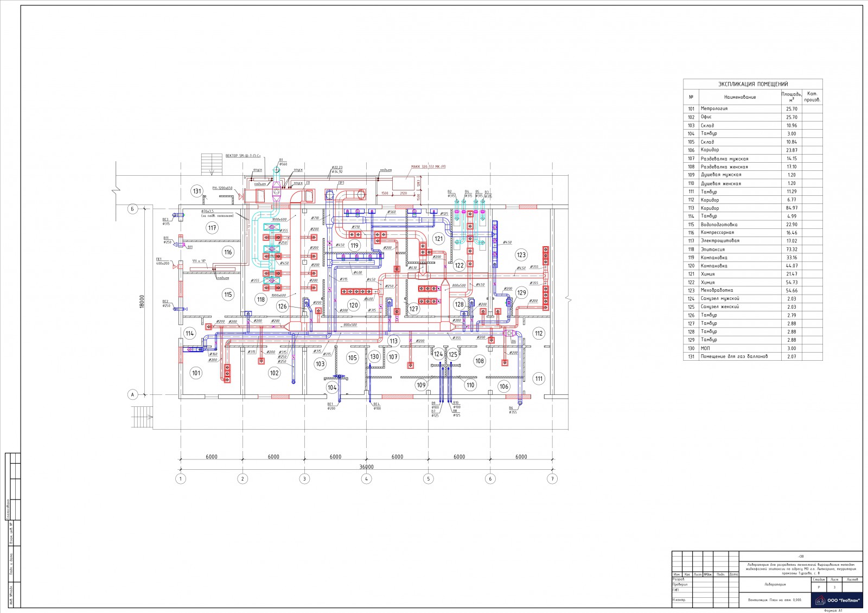The height and width of the screenshot is (613, 868).
Task: Click the area value "44.07"
Action: pyautogui.click(x=792, y=266)
